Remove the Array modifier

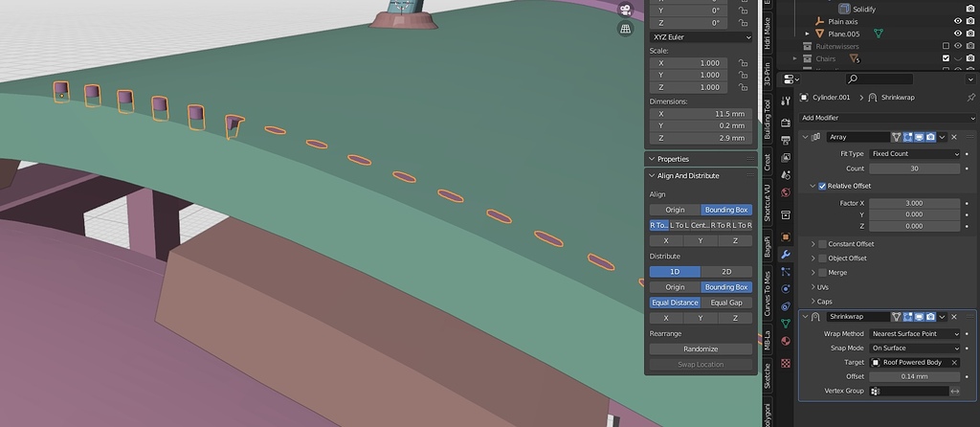[x=954, y=137]
